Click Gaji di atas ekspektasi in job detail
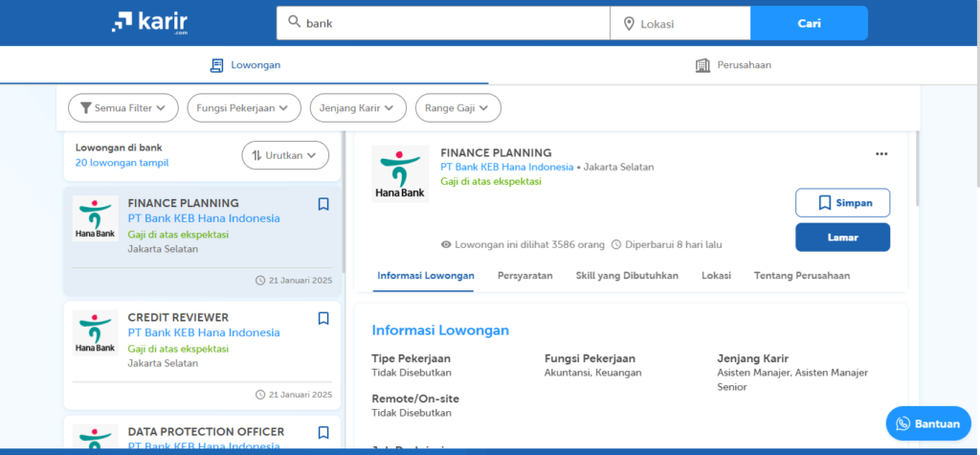 (491, 181)
